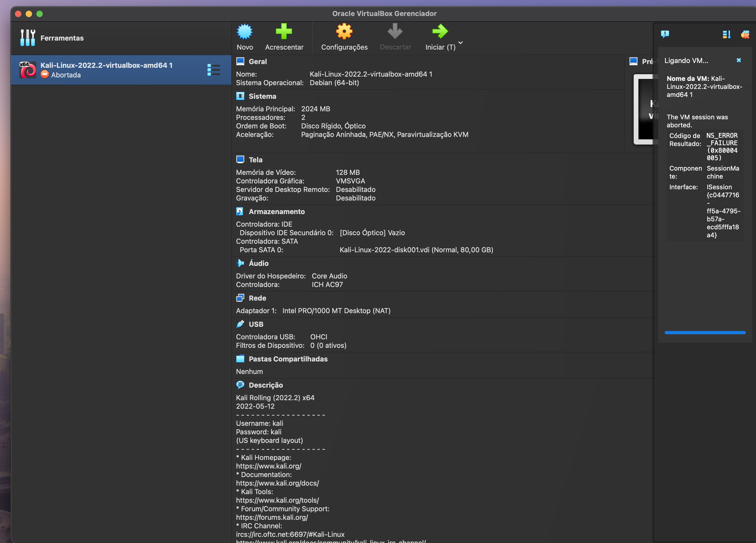
Task: Click the preview pane monitor icon
Action: (633, 61)
